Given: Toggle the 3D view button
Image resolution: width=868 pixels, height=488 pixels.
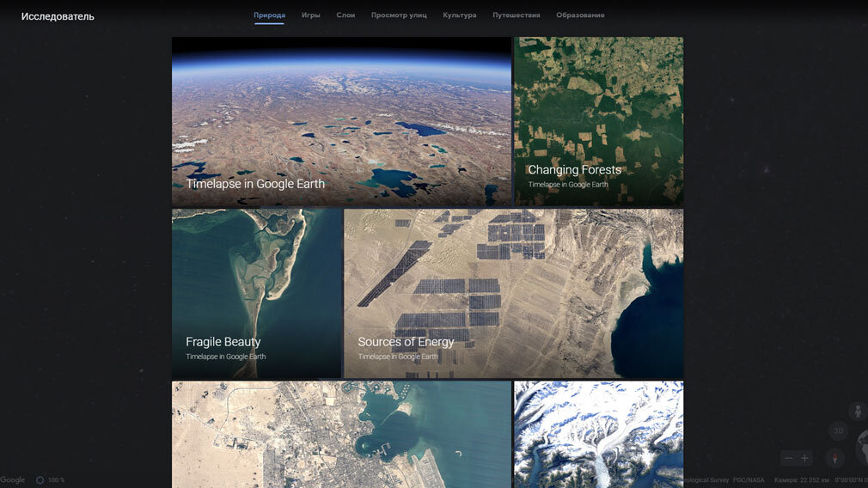Looking at the screenshot, I should (x=838, y=430).
